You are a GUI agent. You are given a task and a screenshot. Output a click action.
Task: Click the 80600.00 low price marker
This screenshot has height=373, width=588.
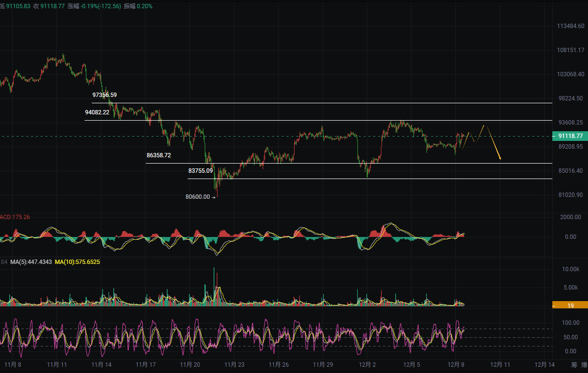(x=198, y=196)
